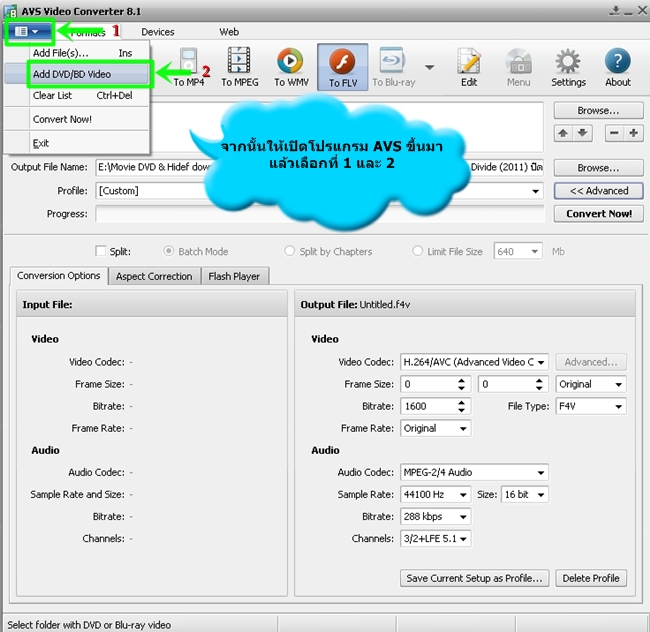Choose Exit from the menu
The height and width of the screenshot is (632, 650).
77,143
